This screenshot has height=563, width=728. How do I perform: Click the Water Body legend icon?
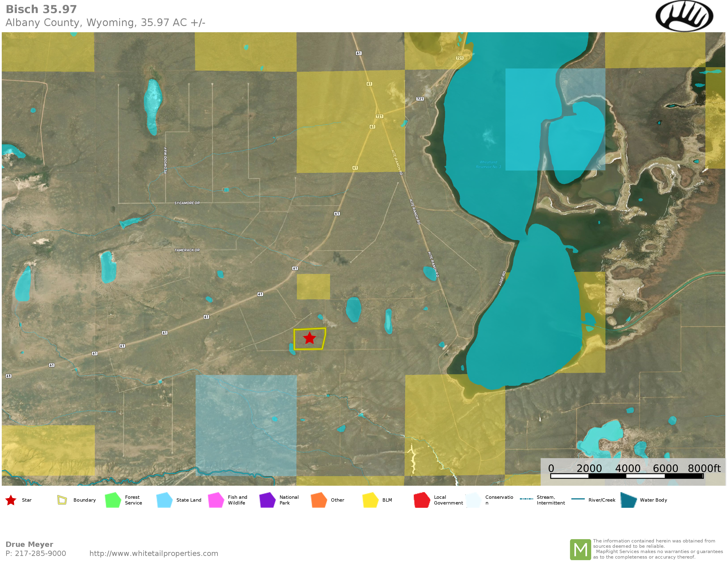click(x=629, y=500)
